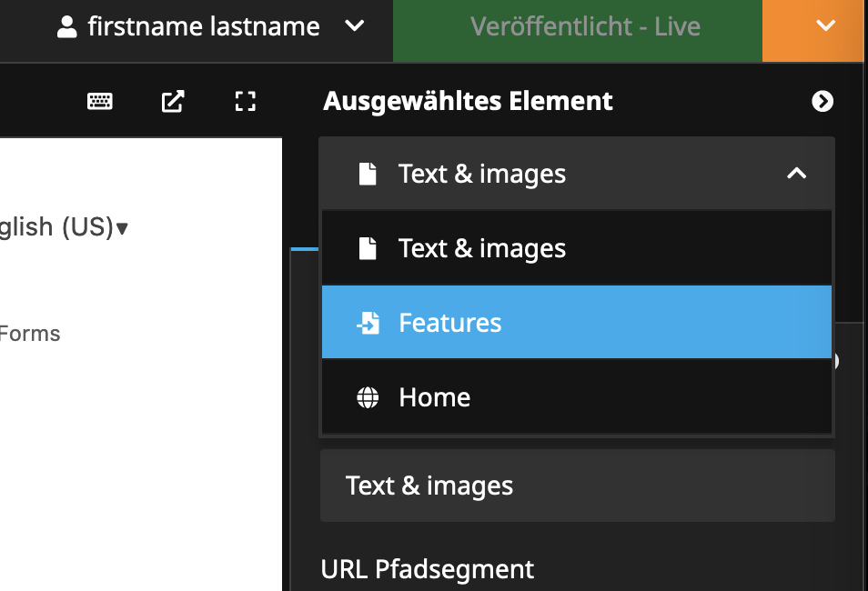Viewport: 868px width, 591px height.
Task: Open the firstname lastname user menu
Action: (210, 26)
